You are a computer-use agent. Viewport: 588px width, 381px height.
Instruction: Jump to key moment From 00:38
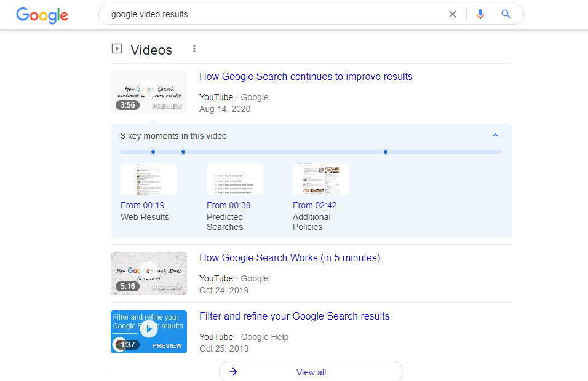click(228, 205)
